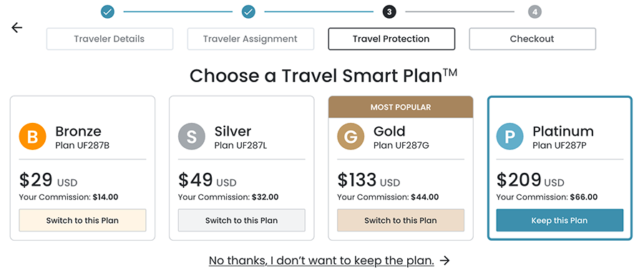Image resolution: width=644 pixels, height=275 pixels.
Task: Go to the Checkout tab
Action: pyautogui.click(x=532, y=39)
